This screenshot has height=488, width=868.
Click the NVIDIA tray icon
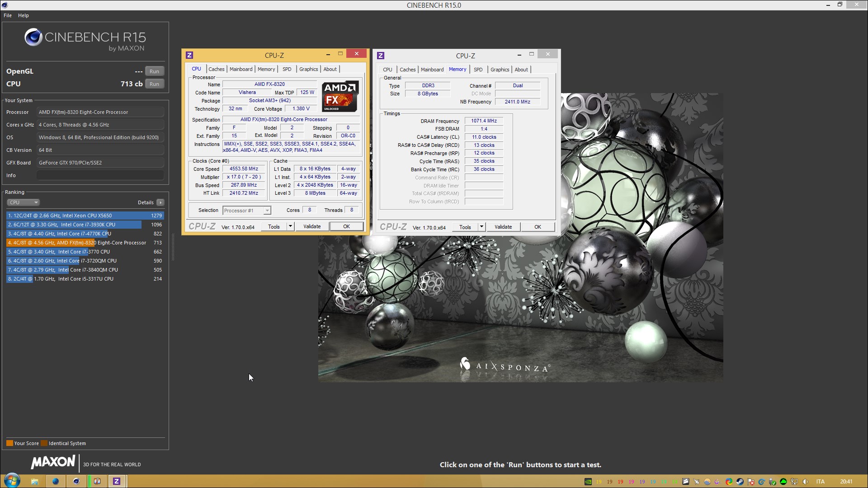(588, 482)
